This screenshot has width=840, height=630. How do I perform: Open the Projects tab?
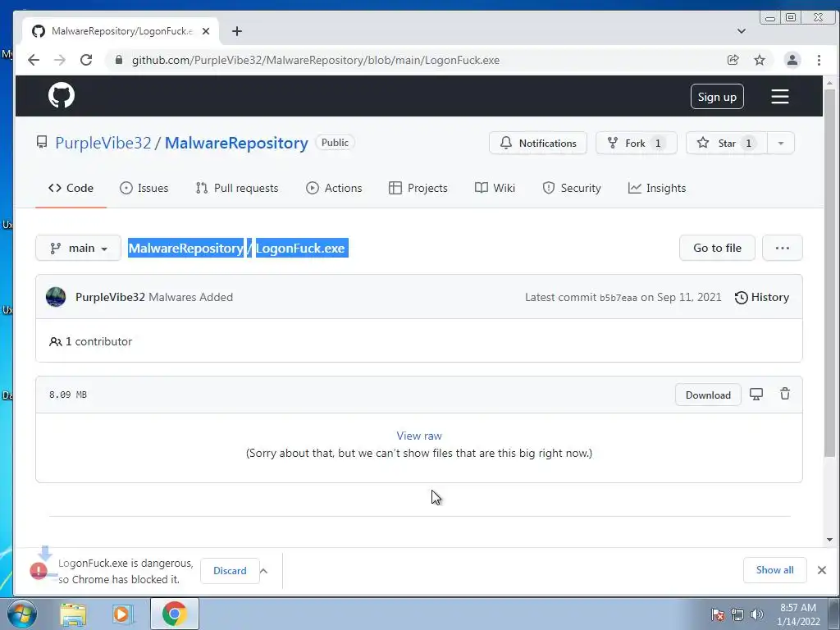click(x=418, y=188)
